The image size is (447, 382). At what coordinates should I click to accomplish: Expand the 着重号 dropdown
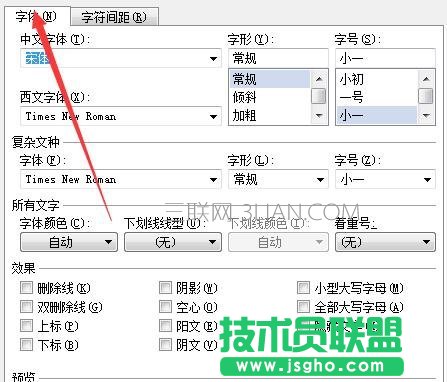385,242
